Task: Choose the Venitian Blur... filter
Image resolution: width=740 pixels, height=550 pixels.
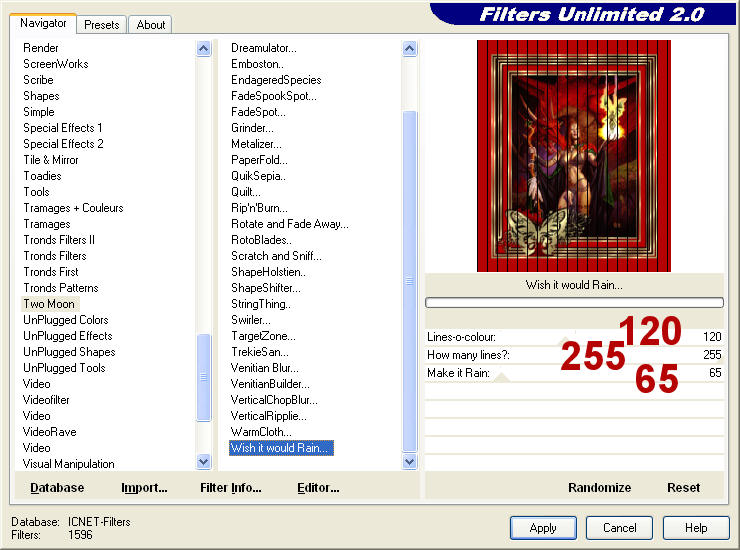Action: 264,368
